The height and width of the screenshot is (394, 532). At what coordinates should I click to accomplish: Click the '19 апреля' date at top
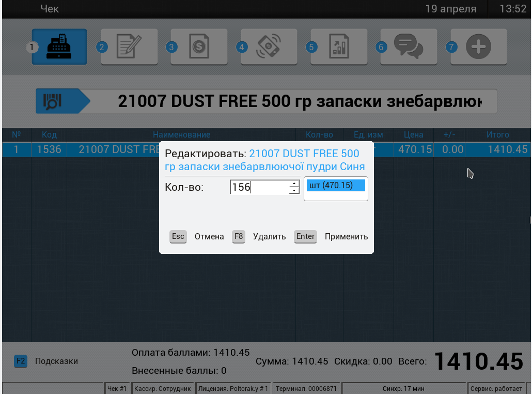[451, 9]
